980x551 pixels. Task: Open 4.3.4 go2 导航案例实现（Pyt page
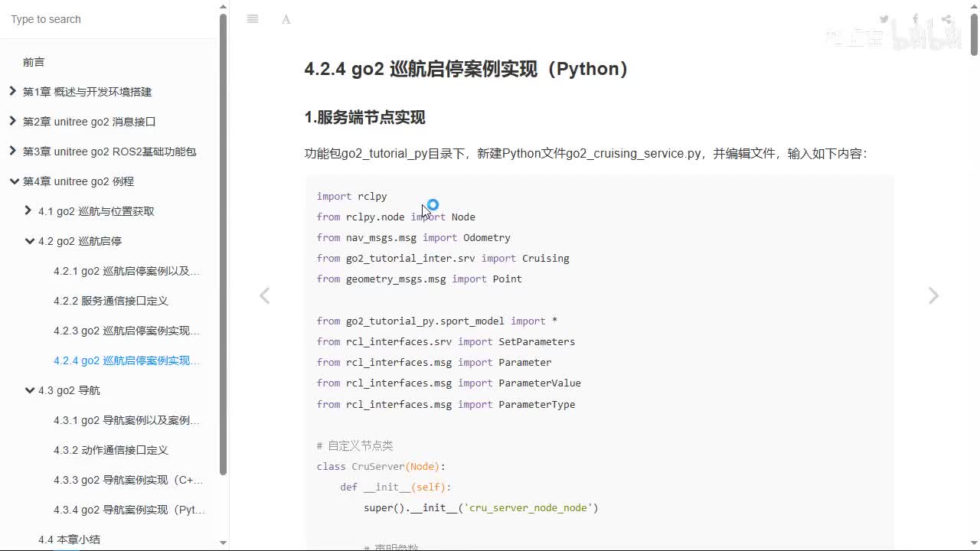click(129, 510)
